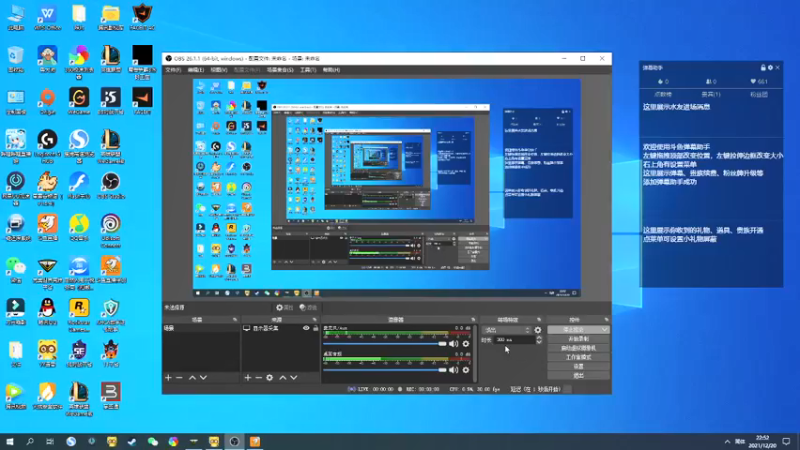The image size is (800, 450).
Task: Click Start Virtual Camera button
Action: point(578,348)
